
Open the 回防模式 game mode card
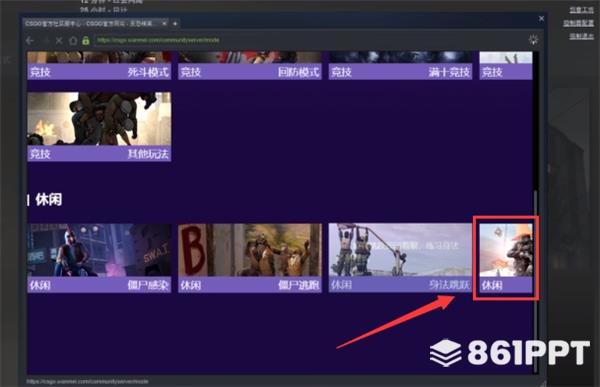click(250, 65)
